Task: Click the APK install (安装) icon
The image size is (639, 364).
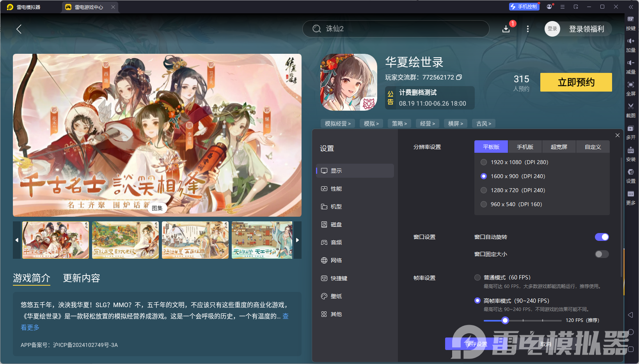Action: [631, 154]
